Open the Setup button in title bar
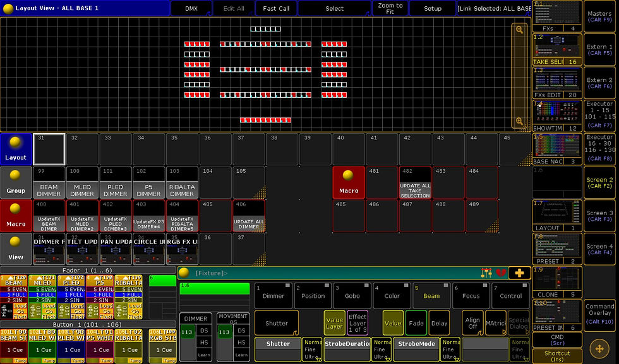 pos(433,8)
